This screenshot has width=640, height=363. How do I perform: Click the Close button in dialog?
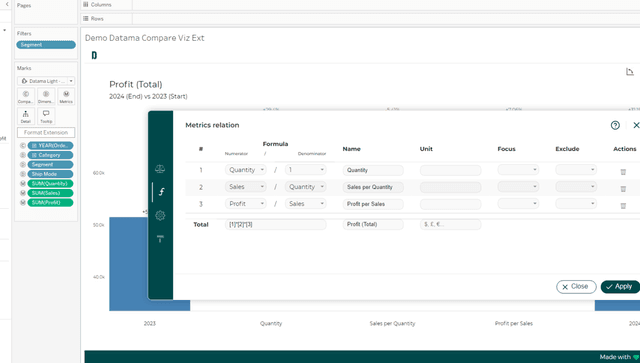coord(576,287)
